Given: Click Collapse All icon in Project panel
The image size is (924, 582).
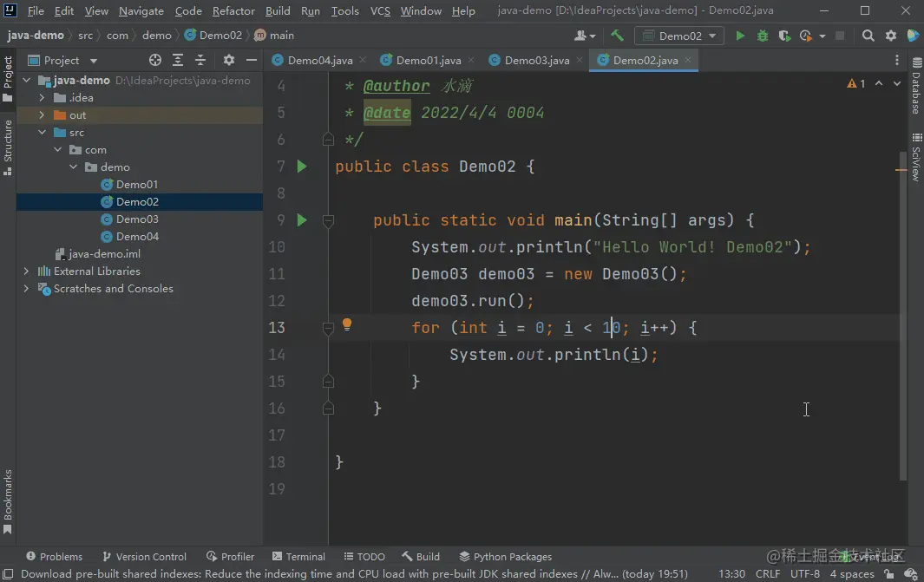Looking at the screenshot, I should (200, 60).
